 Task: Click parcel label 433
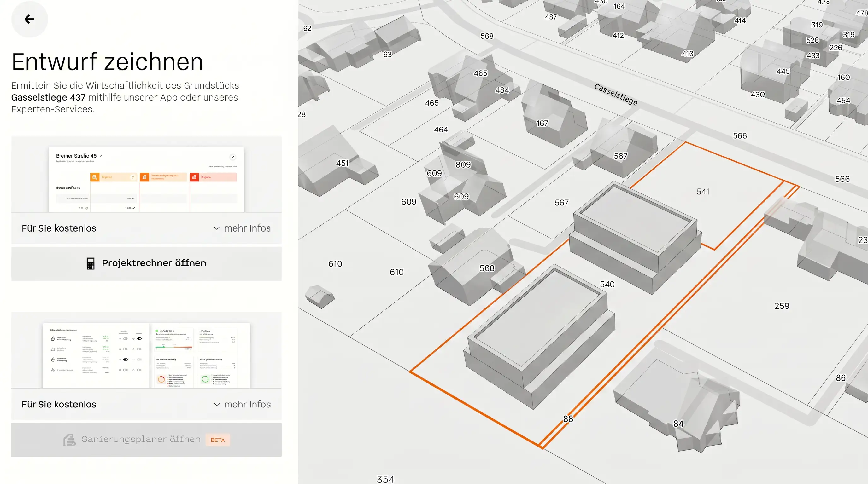[x=813, y=55]
